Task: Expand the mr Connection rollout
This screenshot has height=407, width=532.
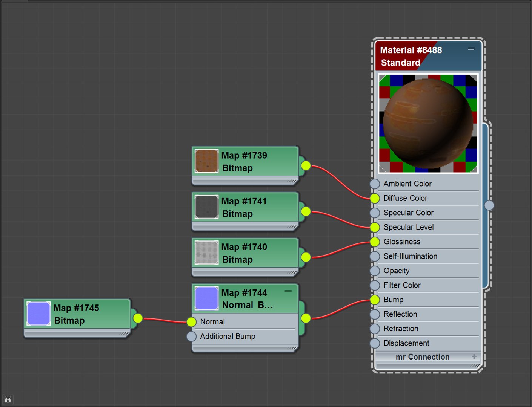Action: pos(474,356)
